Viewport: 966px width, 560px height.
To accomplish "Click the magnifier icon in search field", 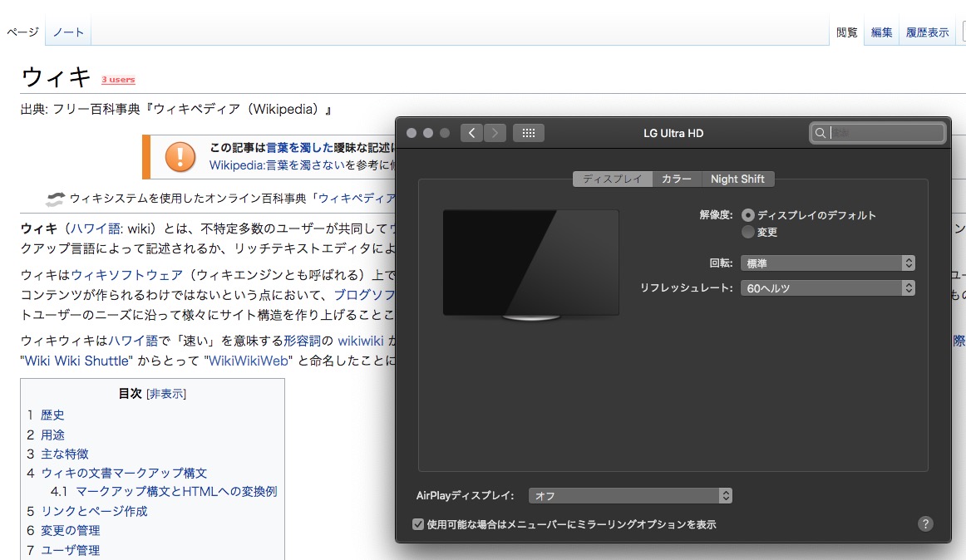I will [820, 132].
